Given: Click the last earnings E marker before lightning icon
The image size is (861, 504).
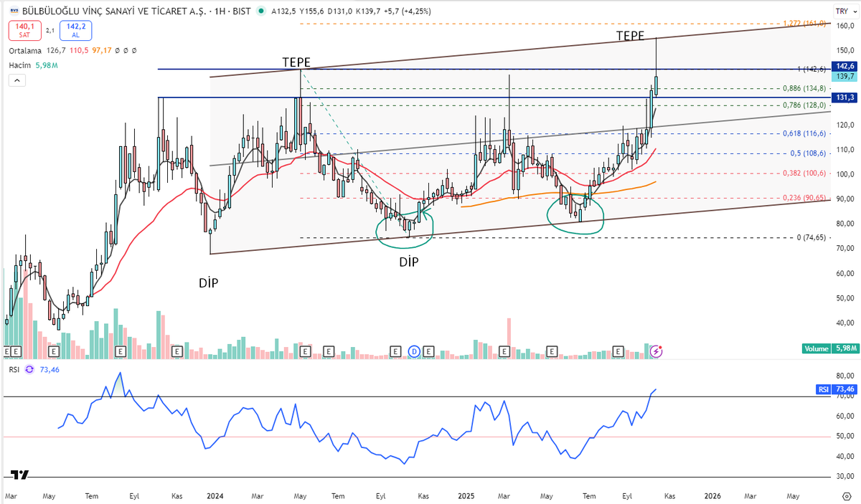Looking at the screenshot, I should click(619, 351).
